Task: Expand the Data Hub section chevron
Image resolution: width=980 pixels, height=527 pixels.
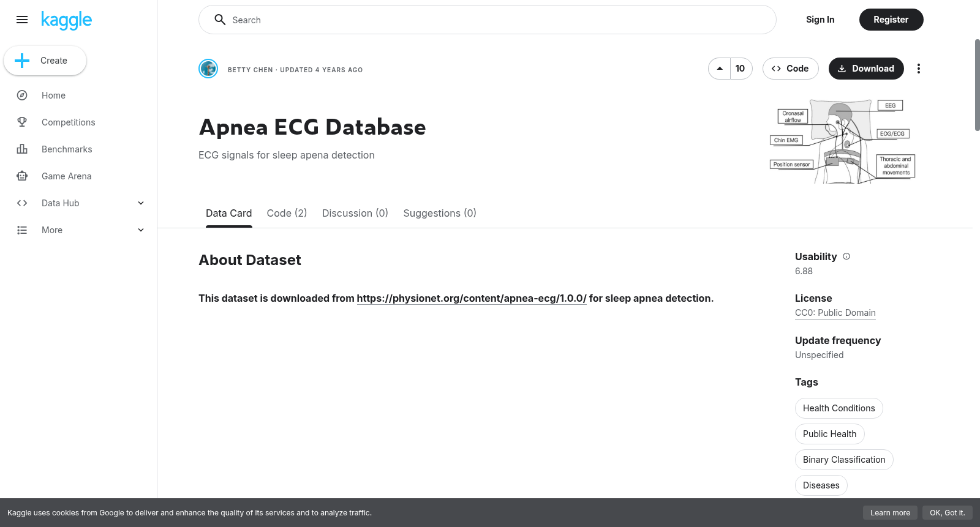Action: click(x=141, y=203)
